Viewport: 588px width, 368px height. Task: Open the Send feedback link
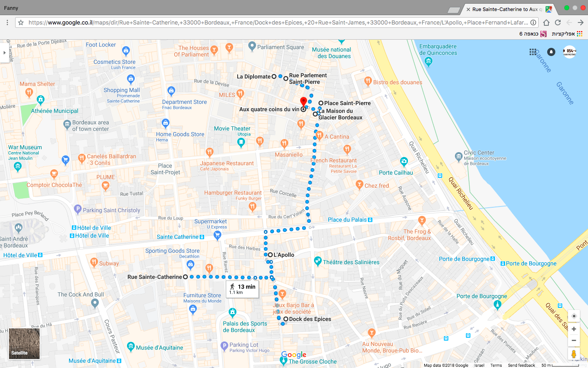click(x=521, y=365)
